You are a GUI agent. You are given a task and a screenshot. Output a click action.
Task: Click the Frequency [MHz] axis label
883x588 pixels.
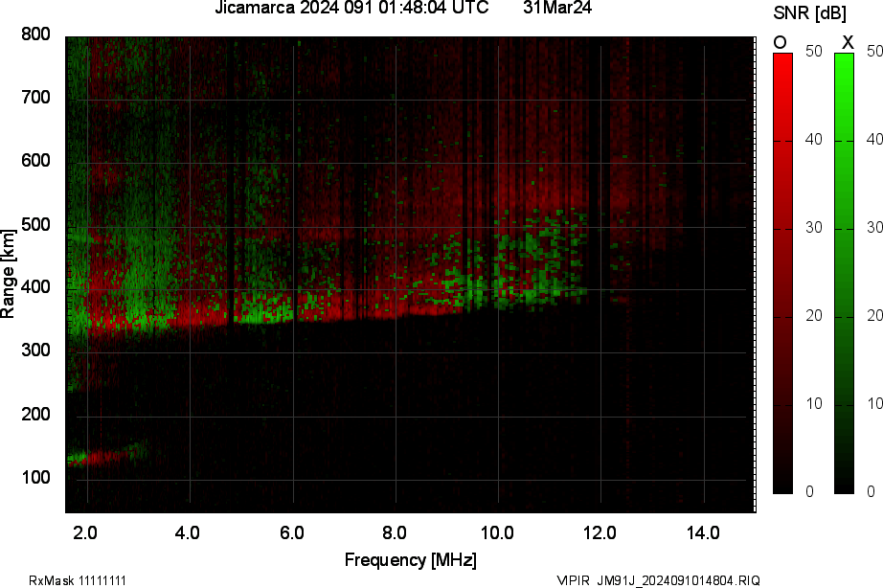(412, 558)
